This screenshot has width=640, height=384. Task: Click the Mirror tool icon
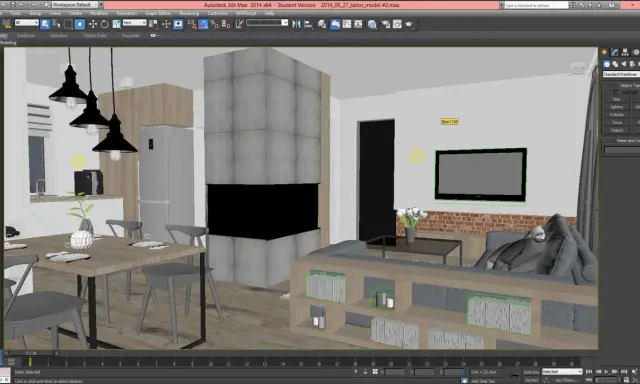point(297,24)
